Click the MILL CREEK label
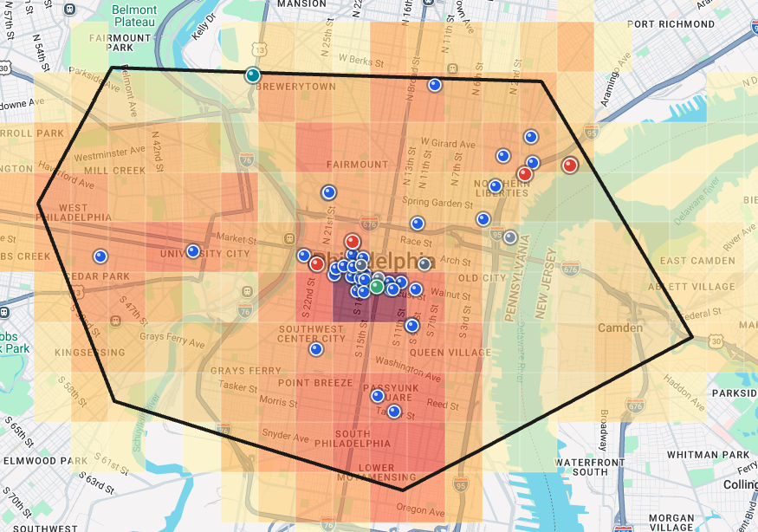Image resolution: width=758 pixels, height=532 pixels. (x=114, y=170)
